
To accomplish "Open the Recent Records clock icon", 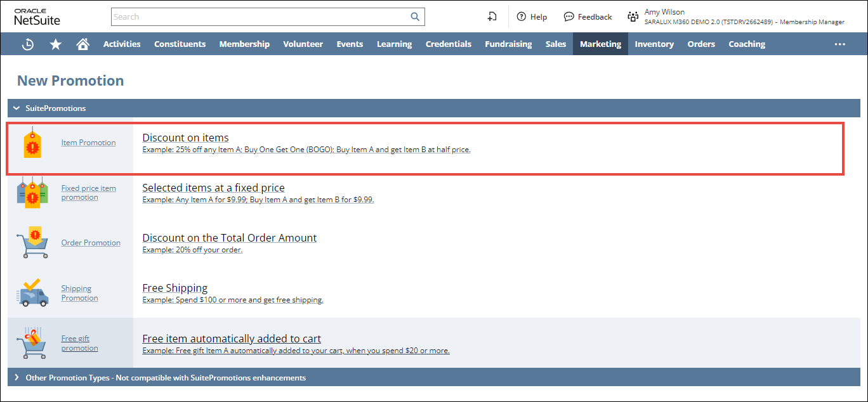I will point(28,44).
